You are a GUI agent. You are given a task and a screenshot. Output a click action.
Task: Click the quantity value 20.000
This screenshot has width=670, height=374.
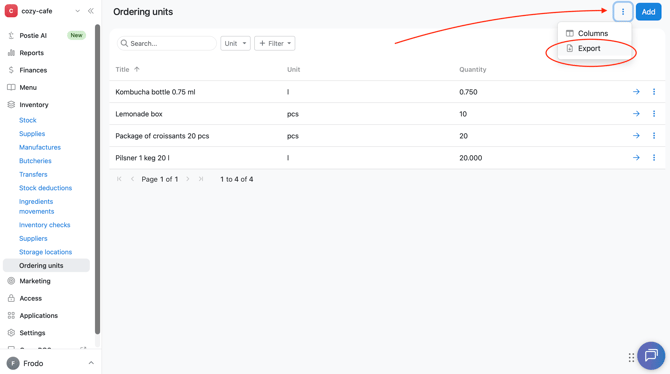(470, 158)
